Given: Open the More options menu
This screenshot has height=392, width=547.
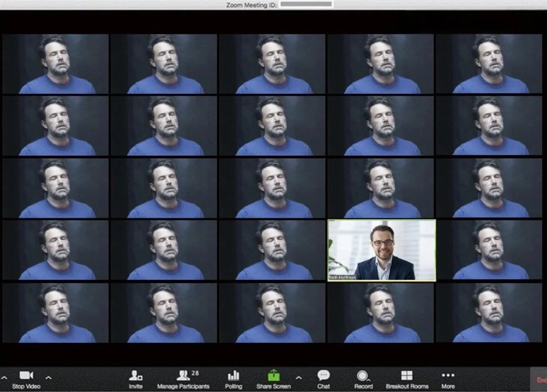Looking at the screenshot, I should click(448, 379).
